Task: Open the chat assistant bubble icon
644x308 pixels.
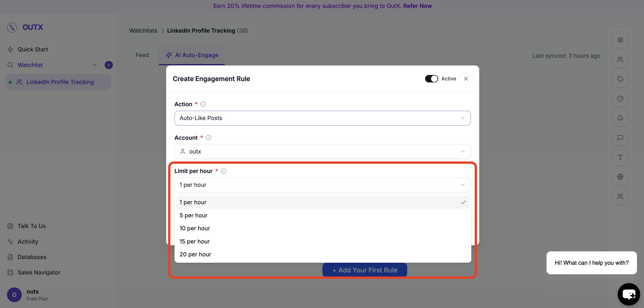Action: click(629, 294)
